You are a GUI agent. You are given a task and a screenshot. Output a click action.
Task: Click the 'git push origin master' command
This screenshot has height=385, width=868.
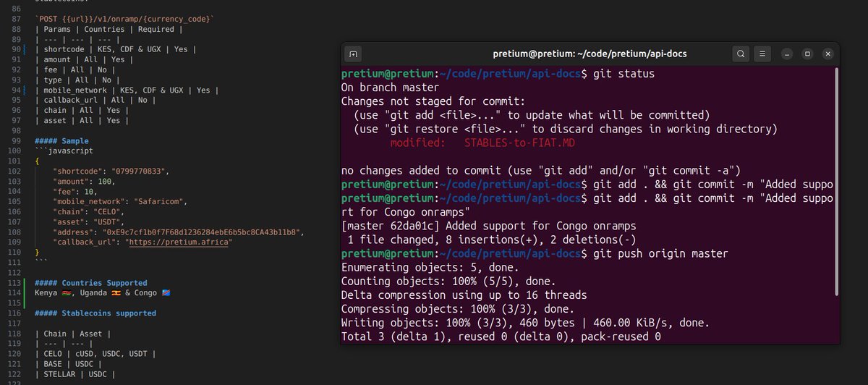[660, 253]
